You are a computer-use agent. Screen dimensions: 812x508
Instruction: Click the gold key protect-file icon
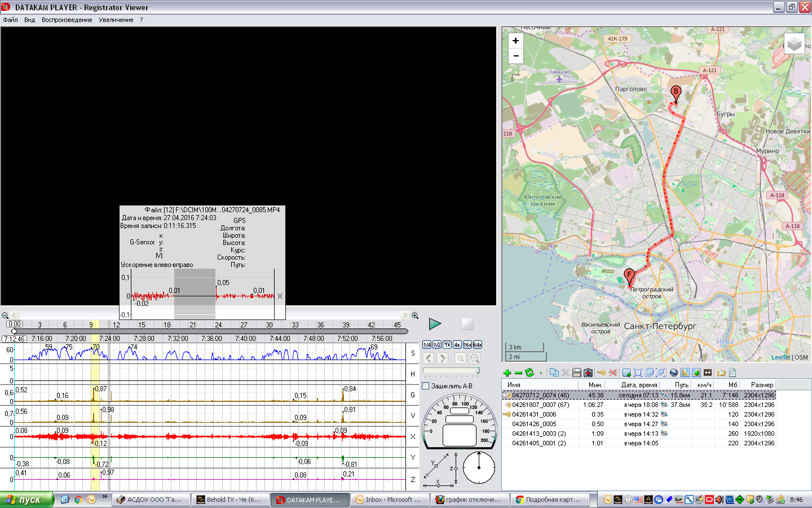click(601, 373)
